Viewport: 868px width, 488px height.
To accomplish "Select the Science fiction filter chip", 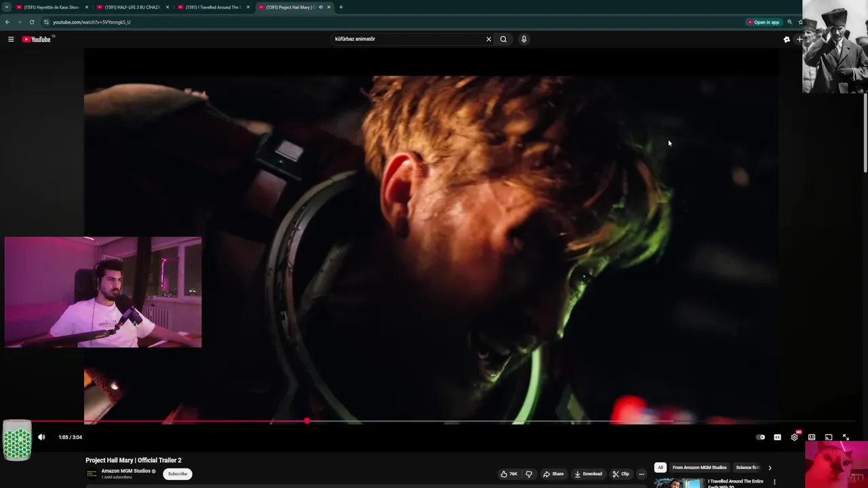I will 747,468.
